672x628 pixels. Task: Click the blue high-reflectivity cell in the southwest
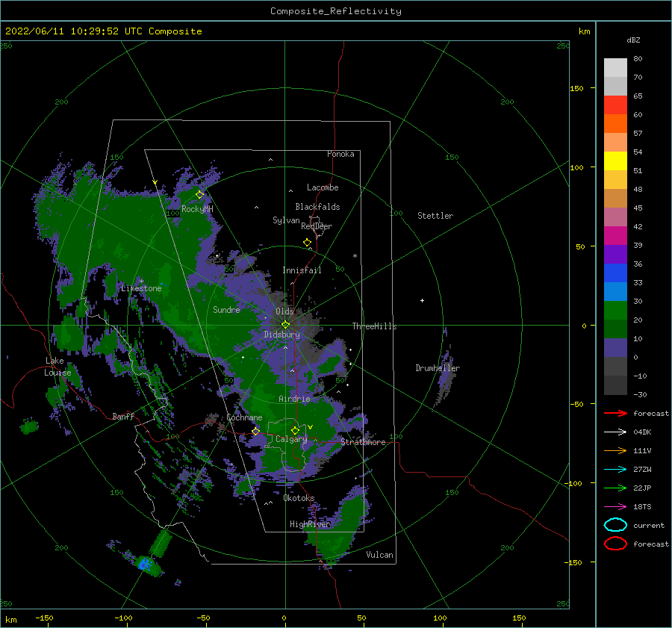click(145, 563)
